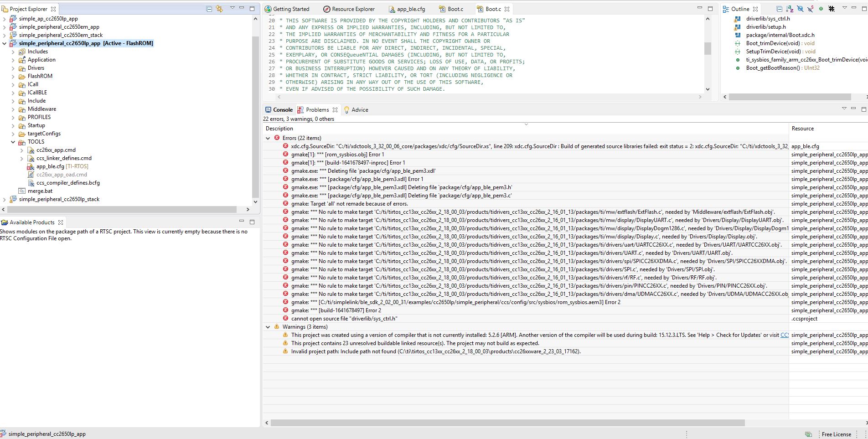The image size is (868, 439).
Task: Click Free License status label
Action: pos(836,434)
